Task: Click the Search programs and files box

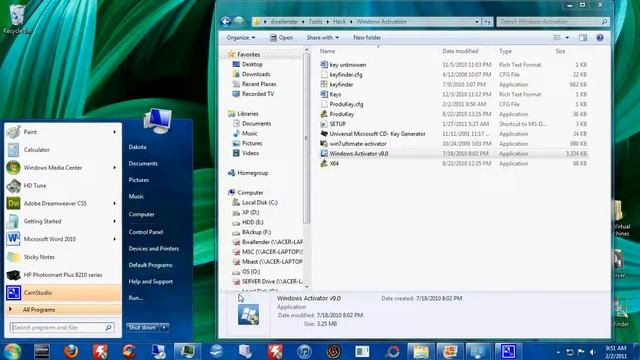Action: [x=62, y=327]
